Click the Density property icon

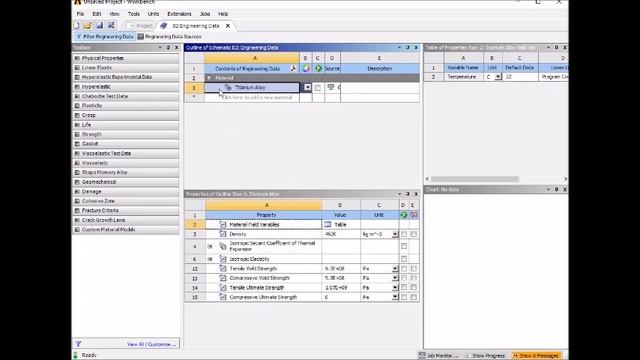point(222,234)
